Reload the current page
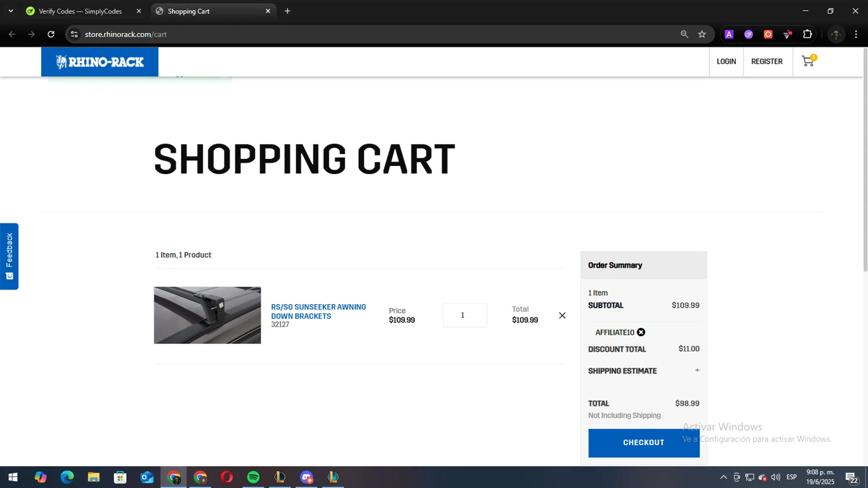The image size is (868, 488). click(x=51, y=34)
